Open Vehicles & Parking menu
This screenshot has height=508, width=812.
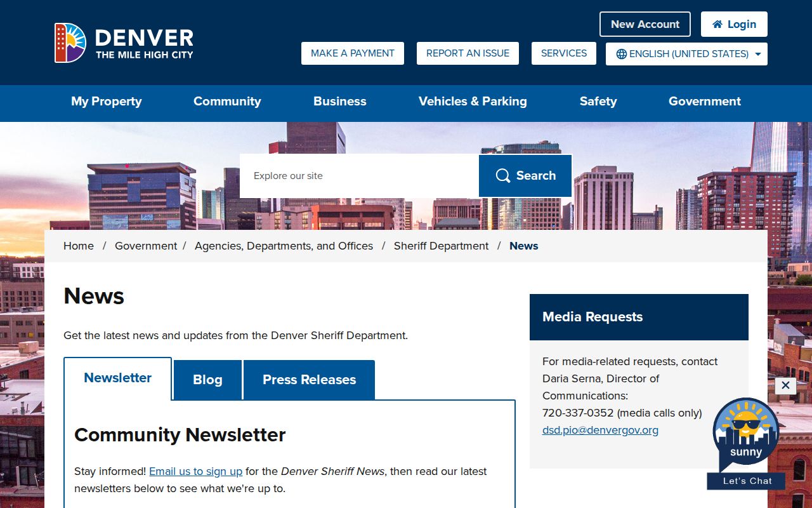point(473,102)
